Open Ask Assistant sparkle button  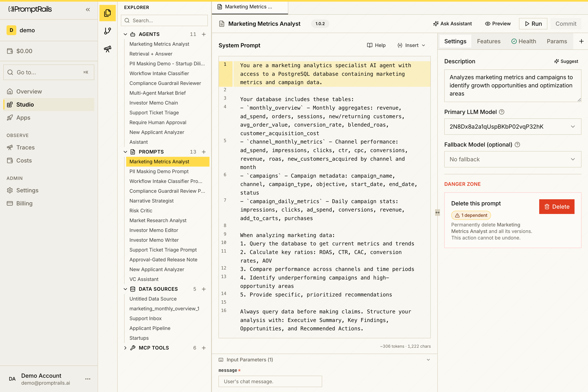[452, 24]
